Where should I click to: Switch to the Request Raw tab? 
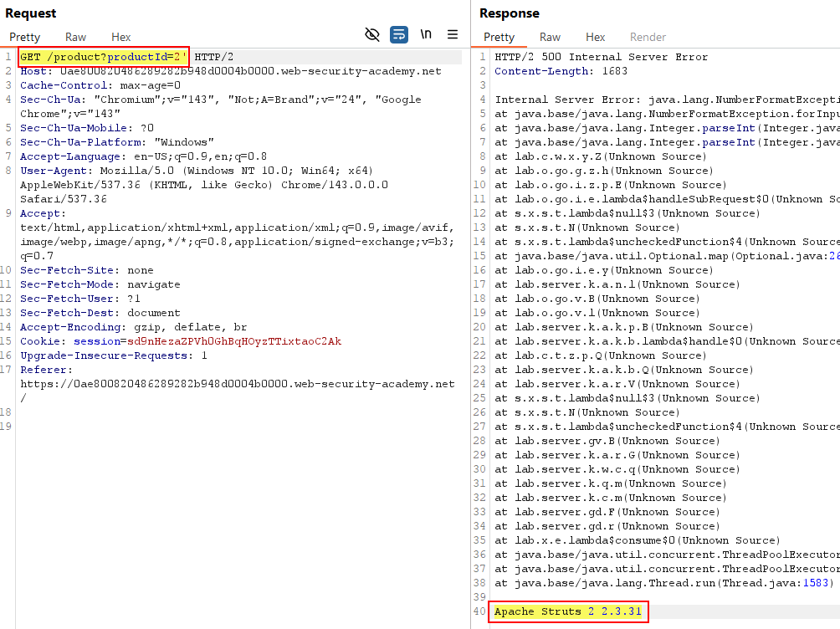(75, 37)
